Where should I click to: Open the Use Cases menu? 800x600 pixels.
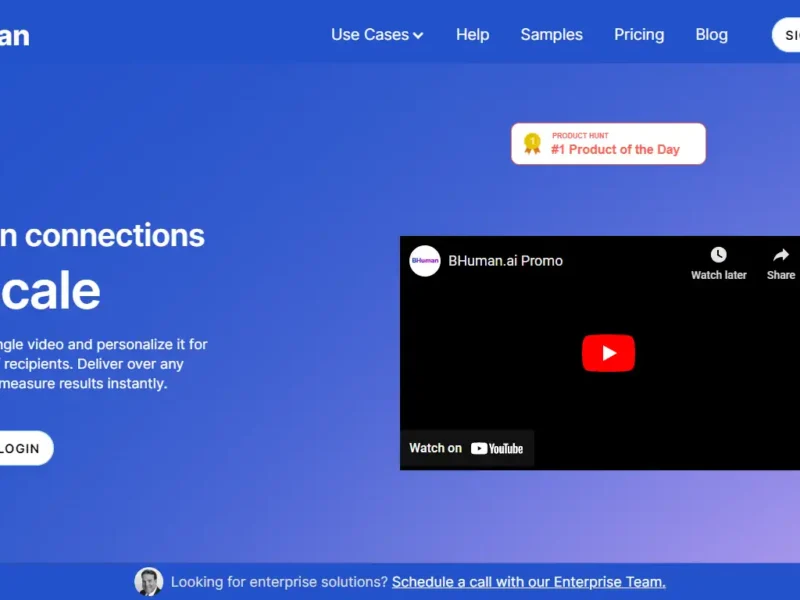[370, 34]
